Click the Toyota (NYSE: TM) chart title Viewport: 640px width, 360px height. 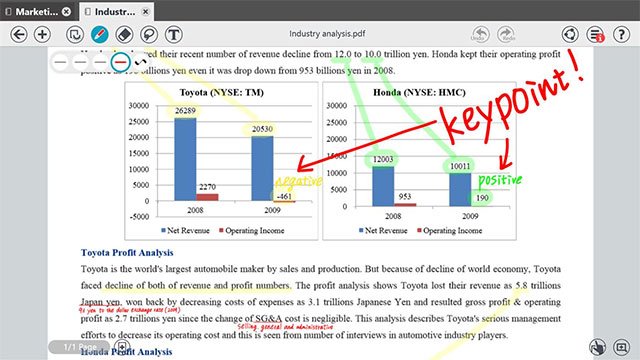[x=222, y=92]
